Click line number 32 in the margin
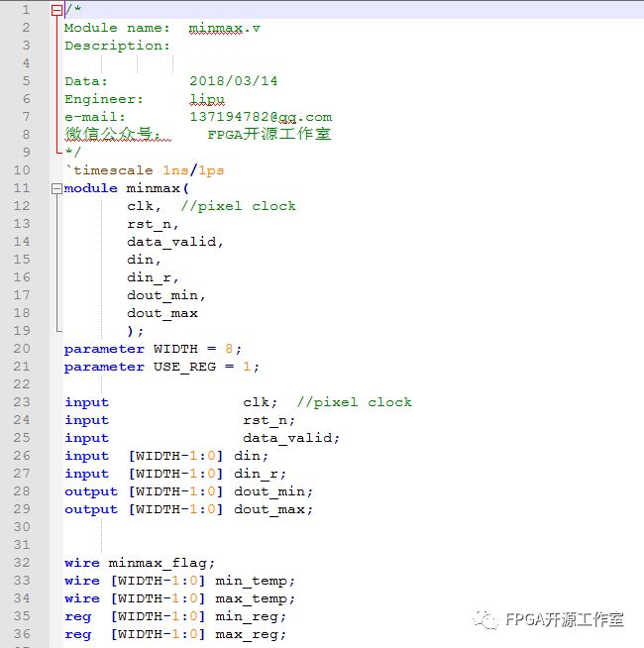 coord(22,563)
